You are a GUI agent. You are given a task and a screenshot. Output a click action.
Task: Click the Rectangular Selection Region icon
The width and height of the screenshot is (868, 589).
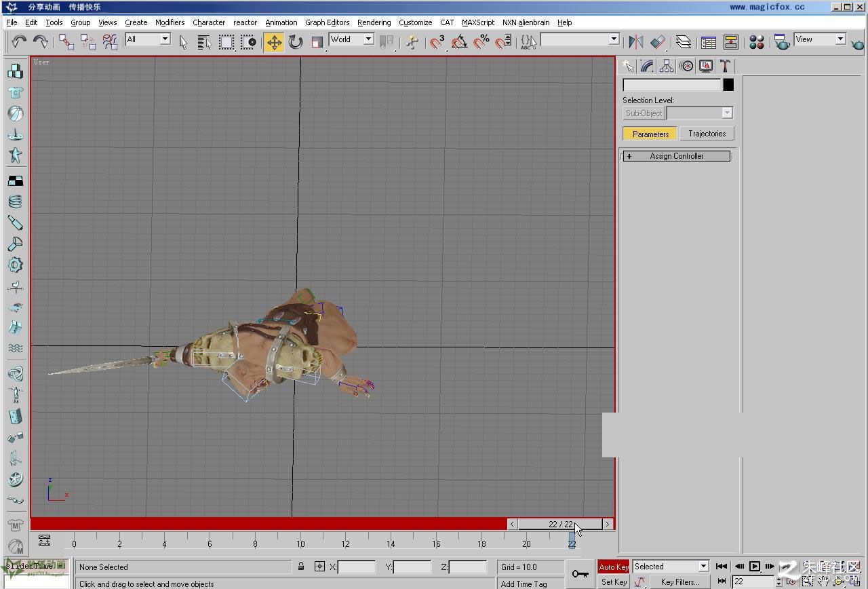coord(226,42)
